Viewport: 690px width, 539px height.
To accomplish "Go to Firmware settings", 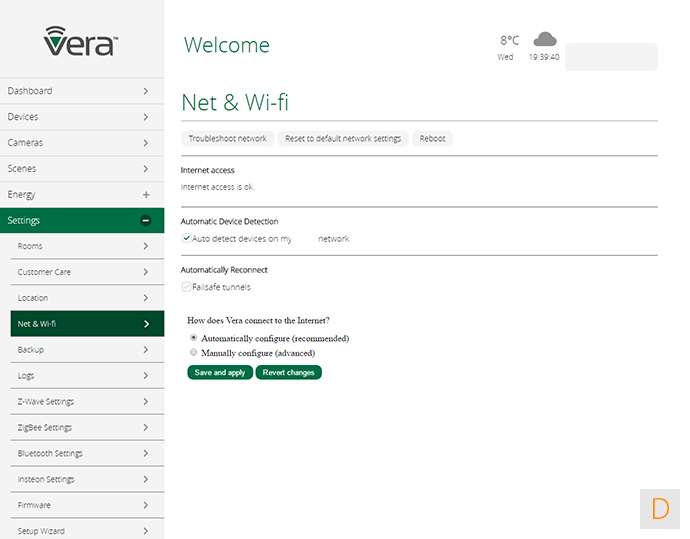I will point(80,505).
